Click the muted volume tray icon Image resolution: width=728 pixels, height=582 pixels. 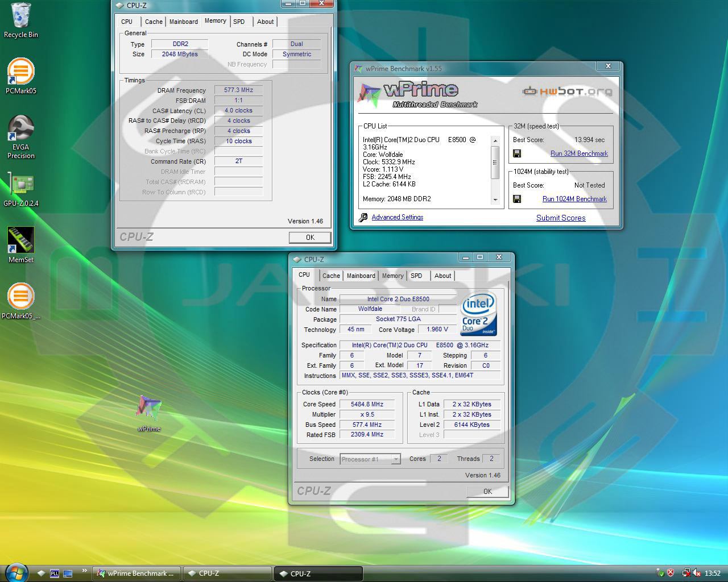coord(696,573)
